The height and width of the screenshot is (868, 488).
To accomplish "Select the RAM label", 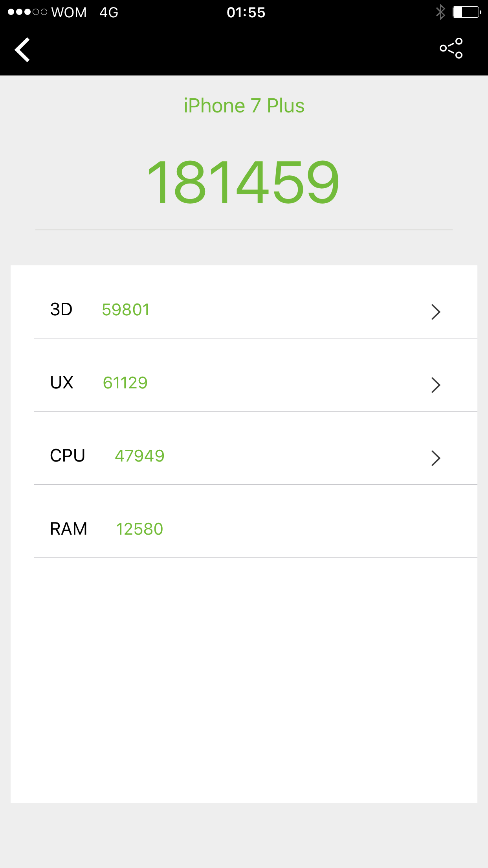I will pyautogui.click(x=68, y=529).
